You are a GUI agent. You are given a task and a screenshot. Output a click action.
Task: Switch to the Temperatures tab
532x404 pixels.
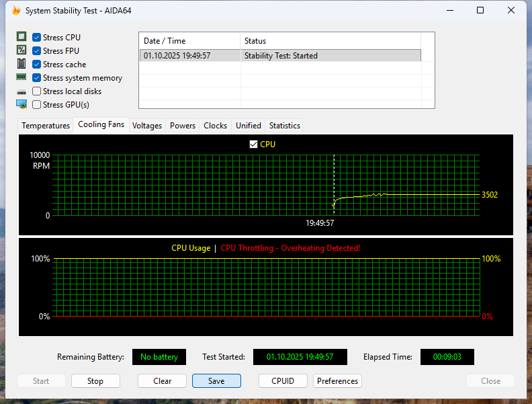click(46, 126)
